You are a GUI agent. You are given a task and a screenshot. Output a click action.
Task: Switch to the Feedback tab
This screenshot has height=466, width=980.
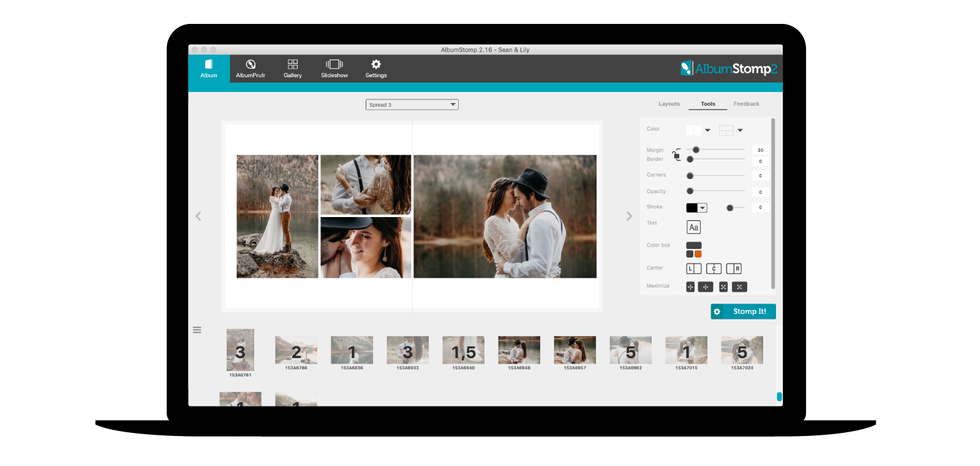(x=746, y=104)
